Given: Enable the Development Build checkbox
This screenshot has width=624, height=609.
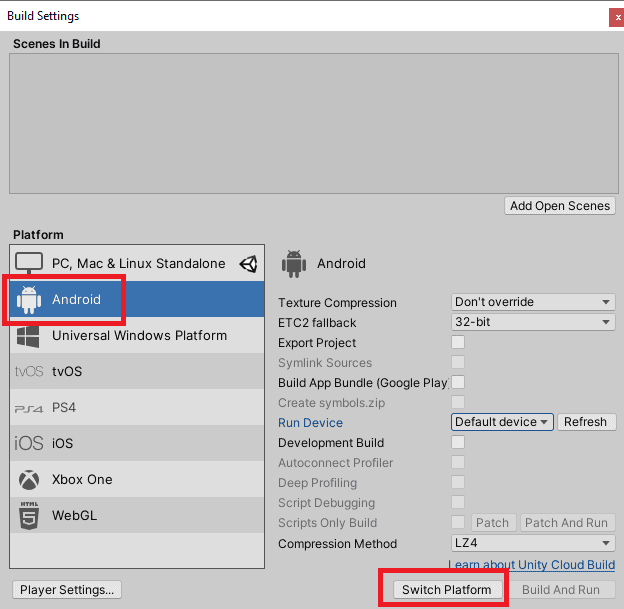Looking at the screenshot, I should tap(458, 442).
